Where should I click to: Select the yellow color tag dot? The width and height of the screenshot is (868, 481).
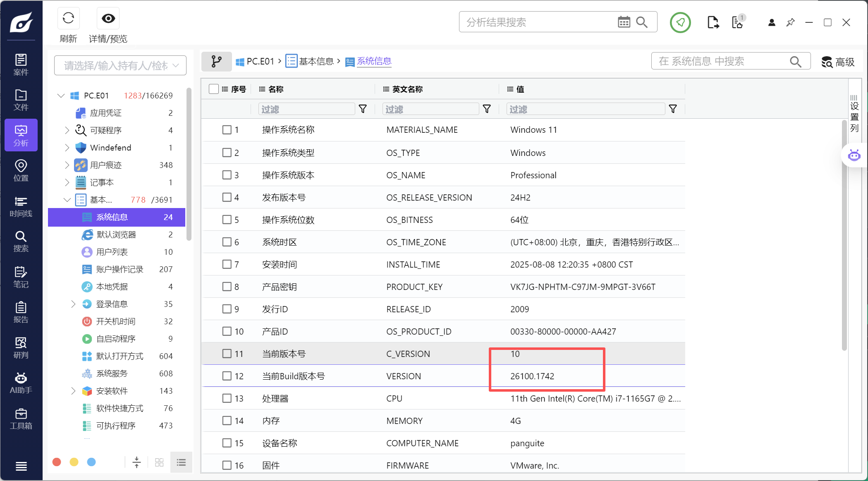(x=74, y=462)
